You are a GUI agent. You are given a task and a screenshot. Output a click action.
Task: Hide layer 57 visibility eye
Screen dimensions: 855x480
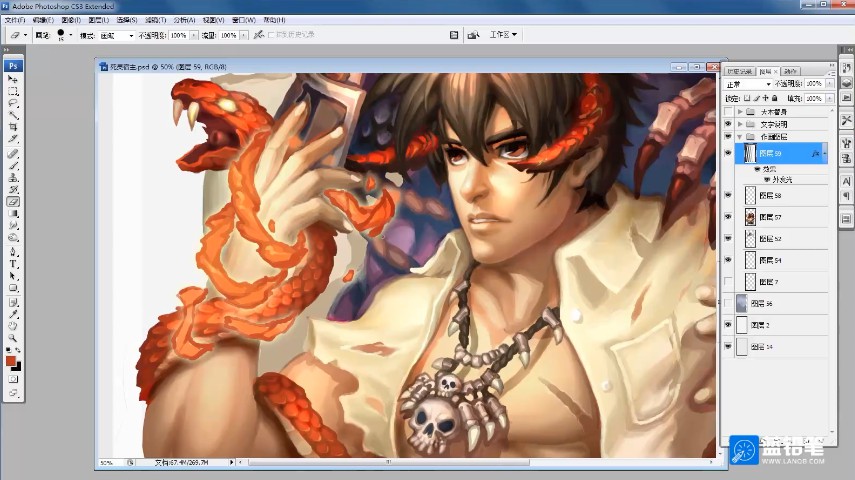coord(728,217)
